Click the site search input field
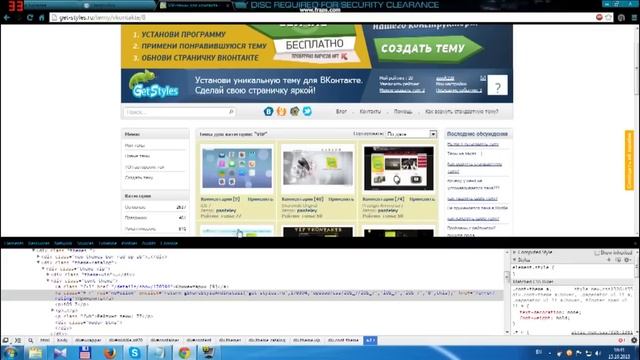The image size is (640, 360). [180, 112]
